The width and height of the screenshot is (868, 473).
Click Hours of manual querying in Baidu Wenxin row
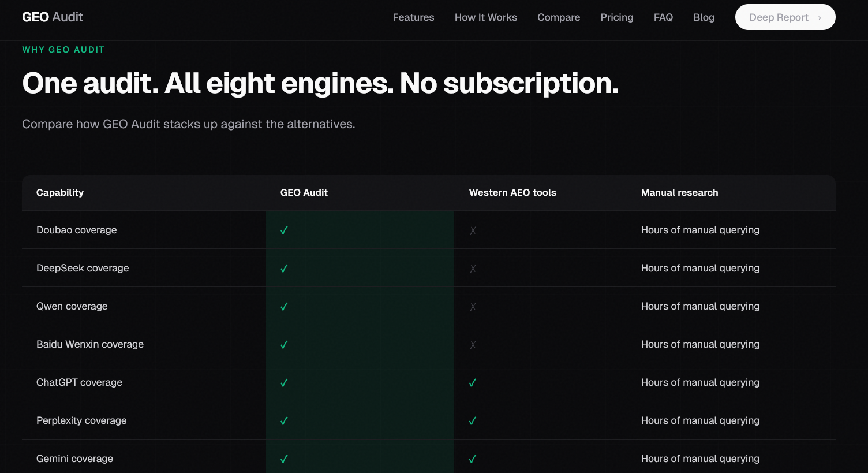pyautogui.click(x=700, y=344)
